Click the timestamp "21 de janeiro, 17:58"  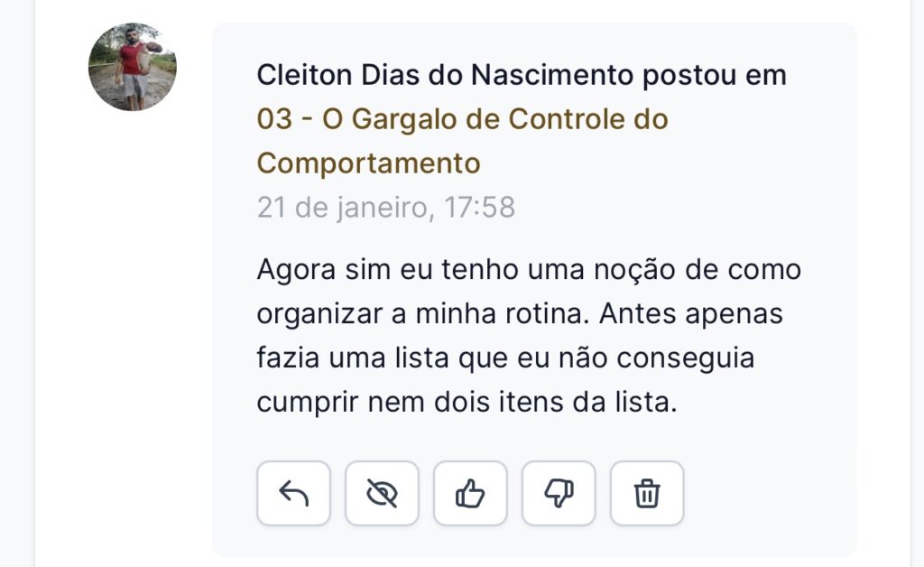point(385,208)
